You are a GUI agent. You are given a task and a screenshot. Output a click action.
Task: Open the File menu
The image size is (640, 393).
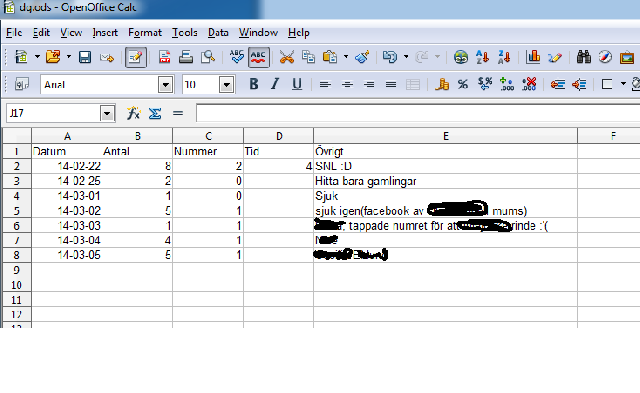[x=14, y=33]
